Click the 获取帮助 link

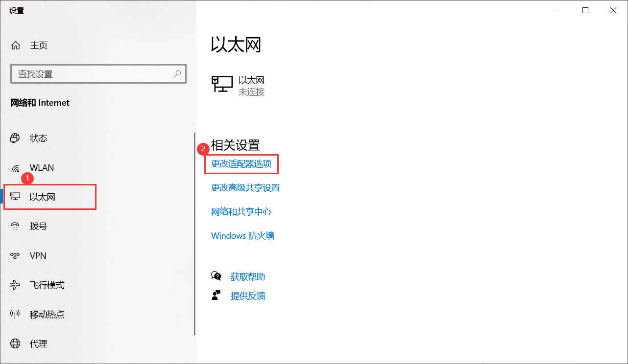[248, 277]
